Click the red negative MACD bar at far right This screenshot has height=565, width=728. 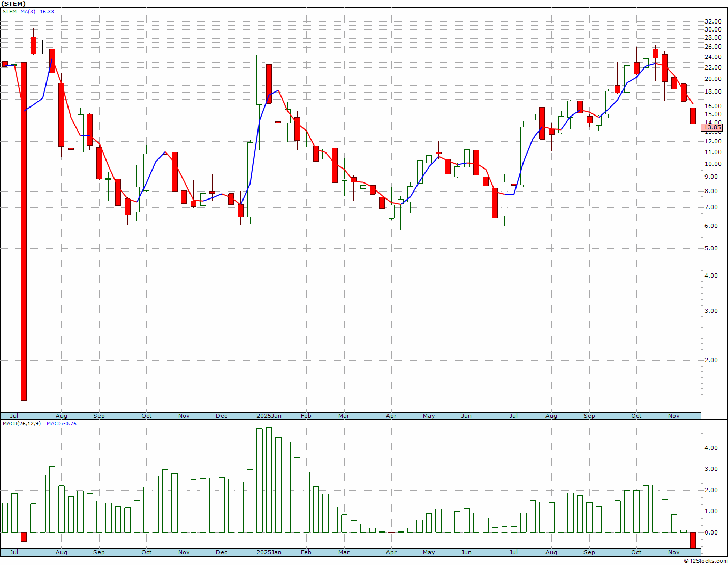693,540
